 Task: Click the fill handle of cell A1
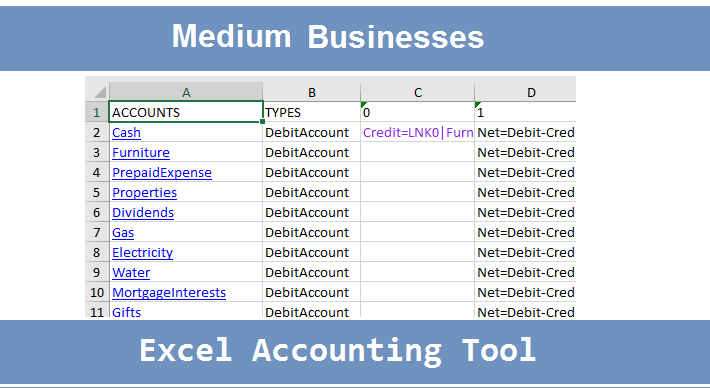(263, 121)
